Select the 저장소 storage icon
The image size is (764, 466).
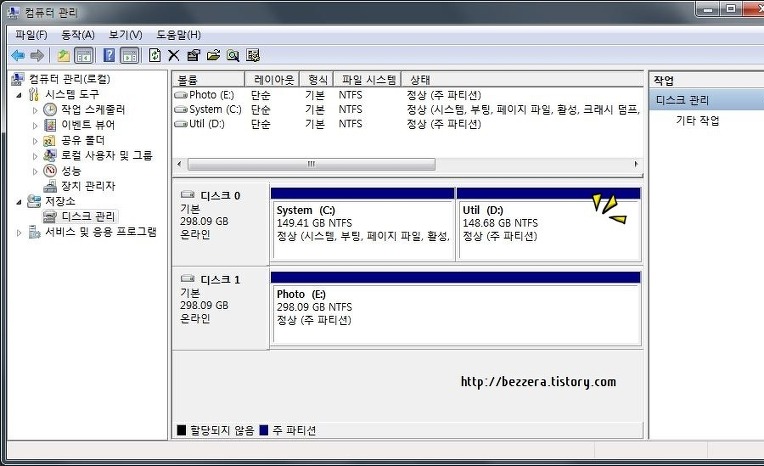[34, 201]
